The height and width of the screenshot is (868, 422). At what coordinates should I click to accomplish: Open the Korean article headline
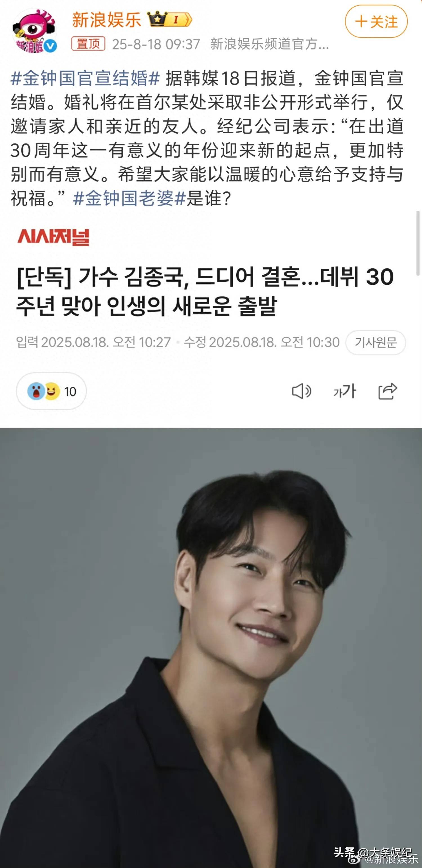click(x=205, y=291)
